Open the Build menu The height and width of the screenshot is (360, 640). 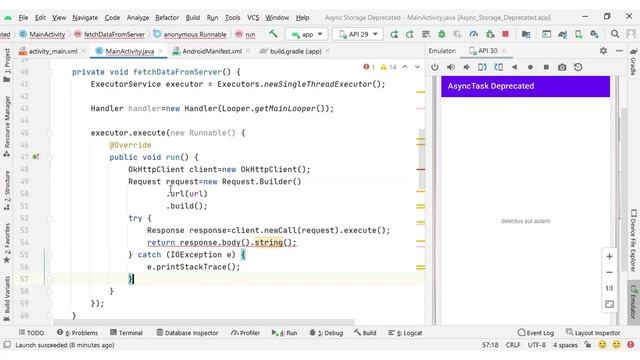pos(193,18)
